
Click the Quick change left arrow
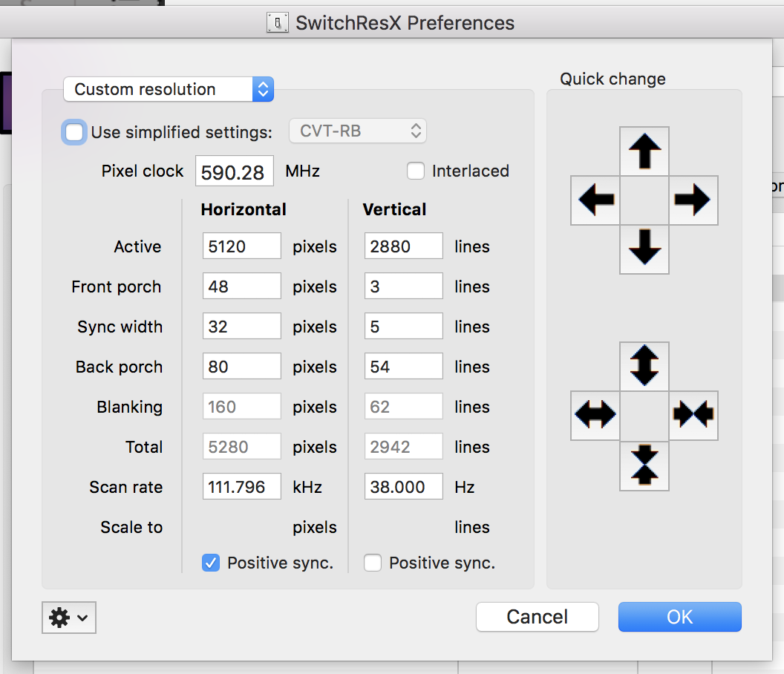tap(595, 200)
